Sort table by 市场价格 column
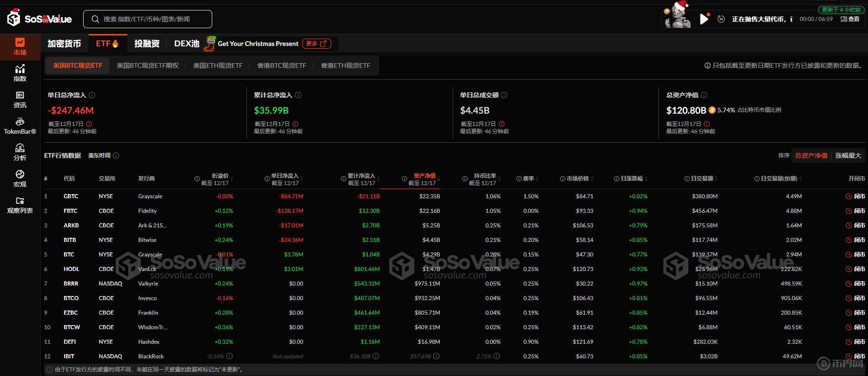Image resolution: width=868 pixels, height=376 pixels. 577,179
